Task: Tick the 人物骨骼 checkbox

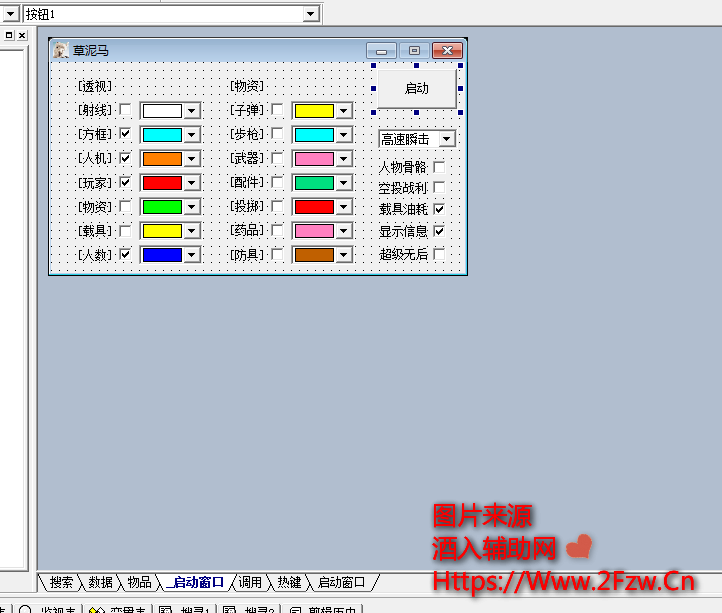Action: click(439, 167)
